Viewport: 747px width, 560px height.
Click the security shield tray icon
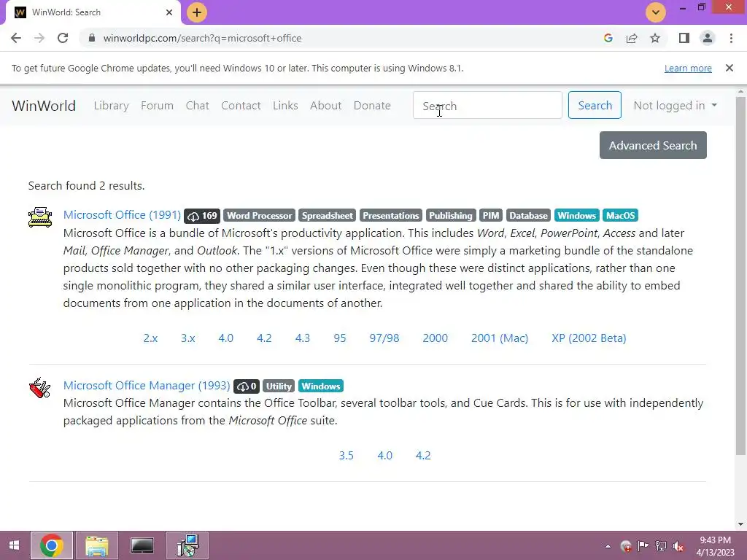tap(626, 546)
